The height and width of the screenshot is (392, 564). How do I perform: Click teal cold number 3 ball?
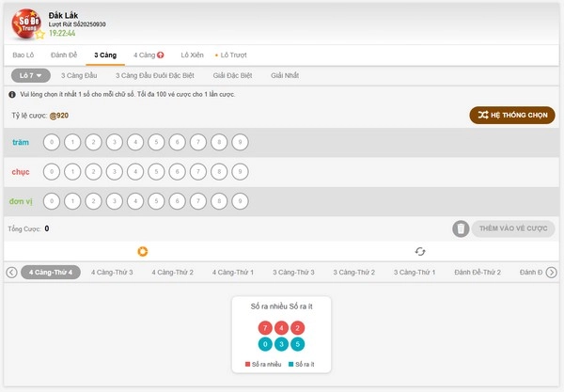click(282, 343)
